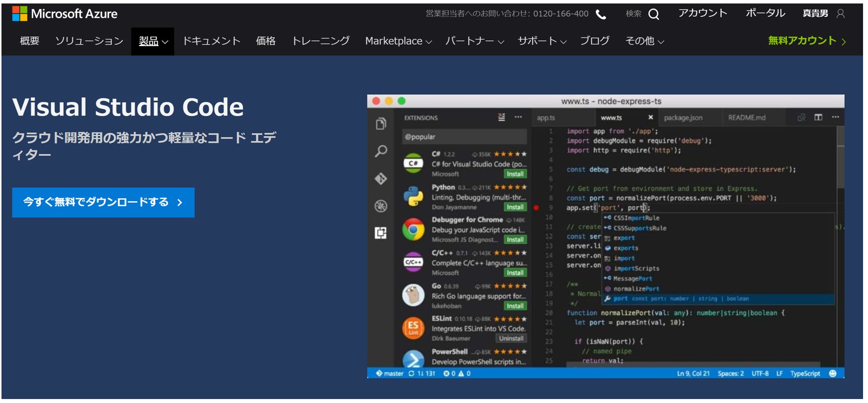Screen dimensions: 868x403
Task: Open the ブログ nav item
Action: point(595,41)
